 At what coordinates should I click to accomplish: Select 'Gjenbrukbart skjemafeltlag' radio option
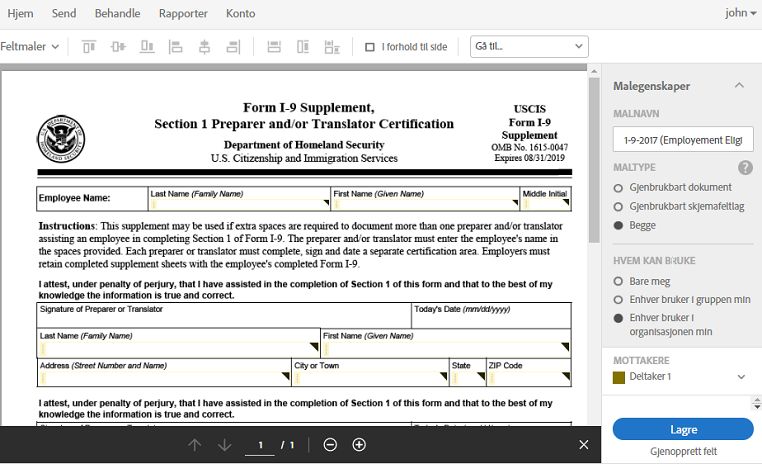[x=618, y=207]
